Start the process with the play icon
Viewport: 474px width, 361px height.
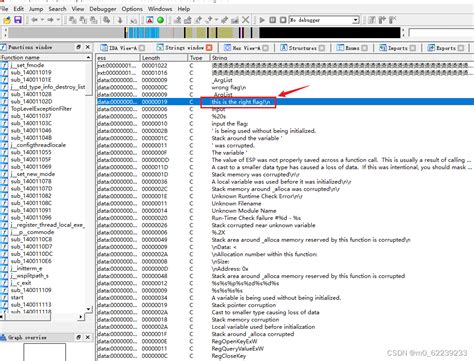point(262,20)
